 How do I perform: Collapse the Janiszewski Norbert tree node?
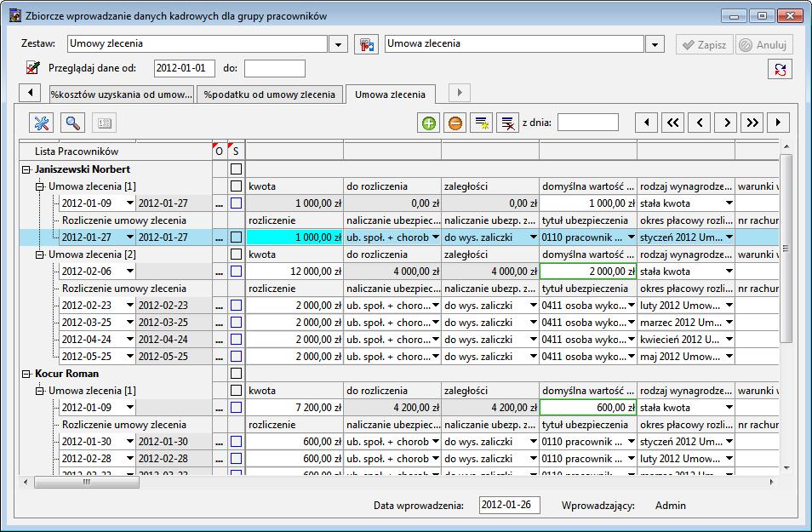coord(26,169)
